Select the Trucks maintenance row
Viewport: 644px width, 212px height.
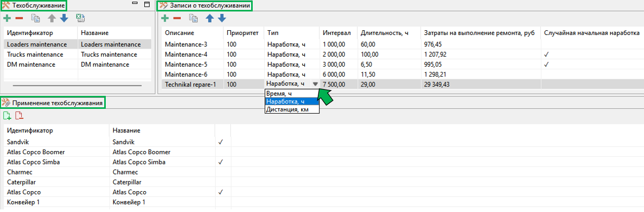click(78, 55)
